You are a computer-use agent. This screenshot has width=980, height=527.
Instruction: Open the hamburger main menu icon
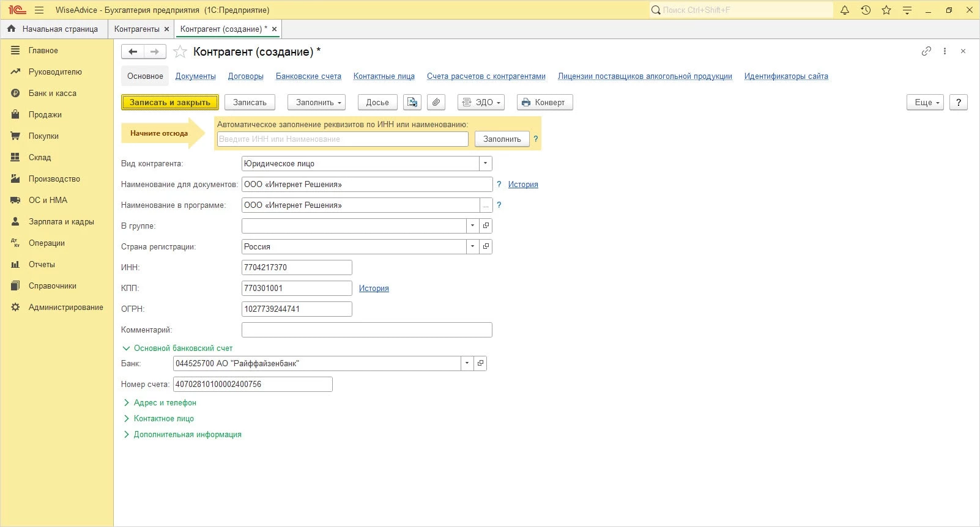click(x=39, y=10)
